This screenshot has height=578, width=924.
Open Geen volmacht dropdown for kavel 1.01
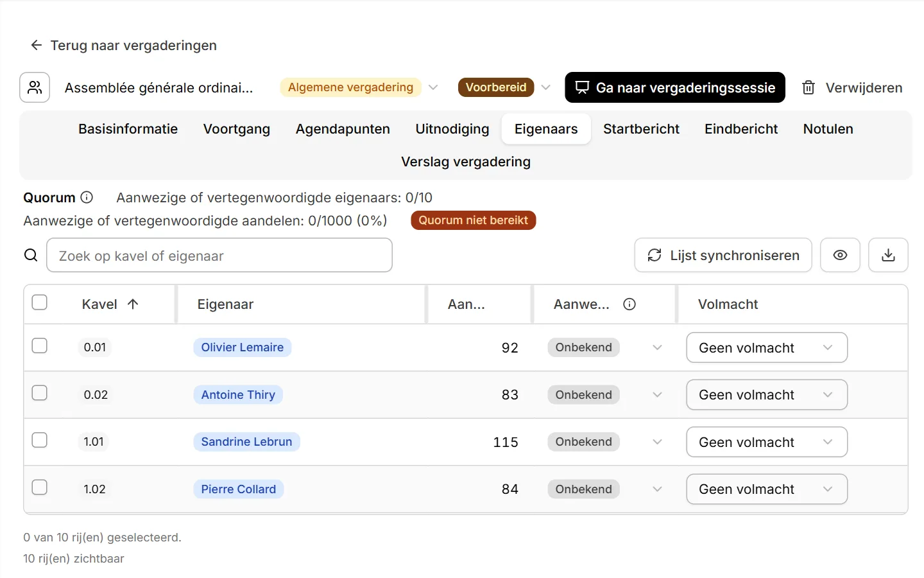pyautogui.click(x=767, y=442)
